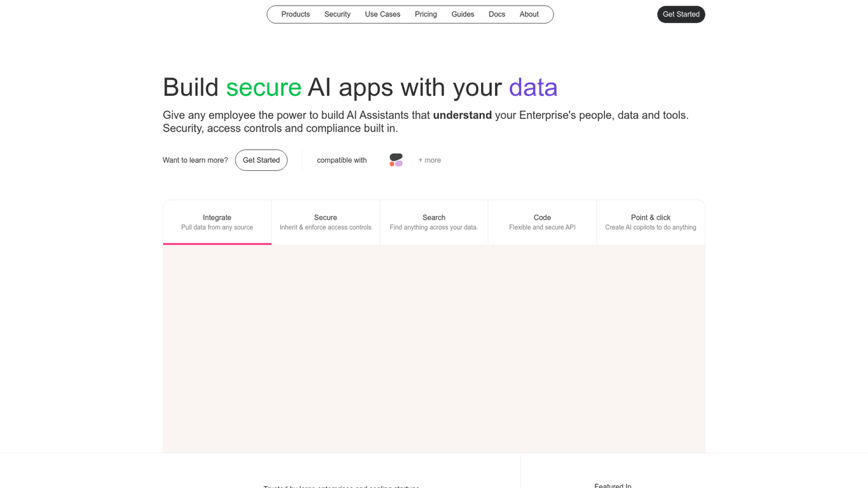Click the purple compatibility logo icon
868x488 pixels.
click(399, 164)
